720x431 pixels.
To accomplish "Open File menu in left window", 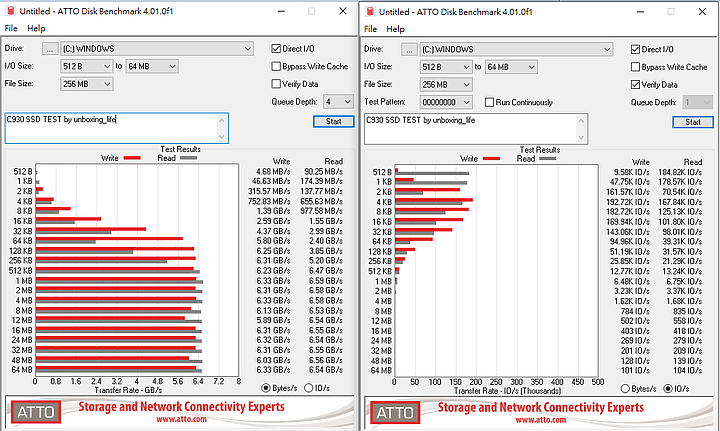I will pyautogui.click(x=11, y=28).
